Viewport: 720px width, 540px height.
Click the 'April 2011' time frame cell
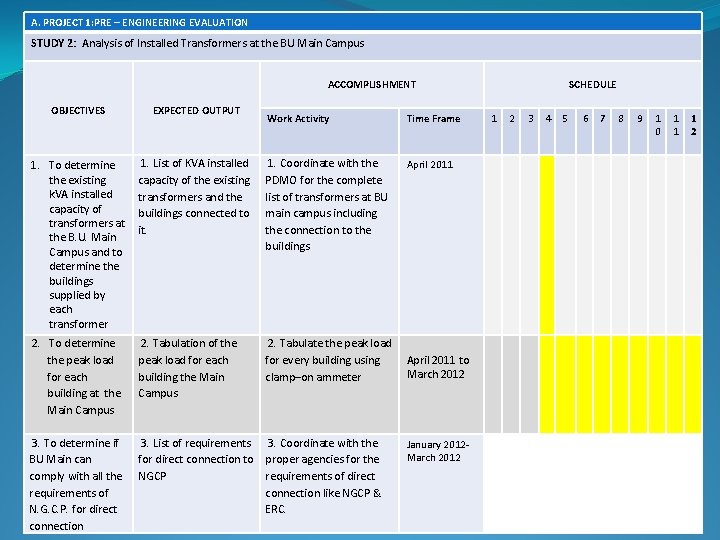[x=441, y=244]
